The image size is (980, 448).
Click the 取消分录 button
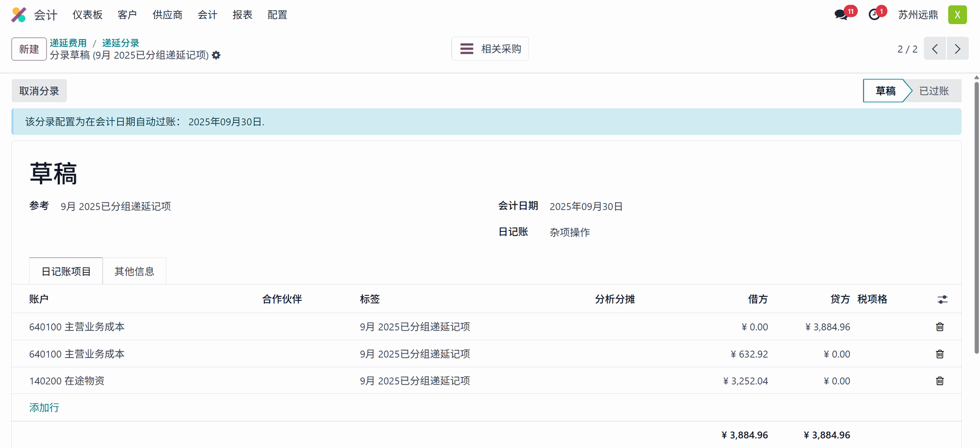tap(39, 91)
